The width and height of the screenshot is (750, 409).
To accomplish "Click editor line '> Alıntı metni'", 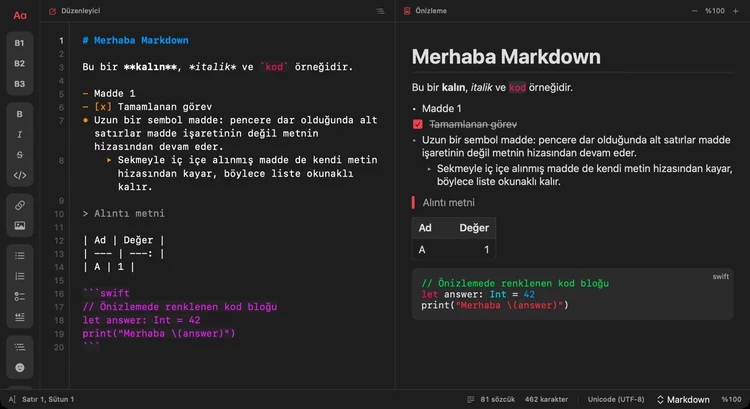I will [123, 213].
